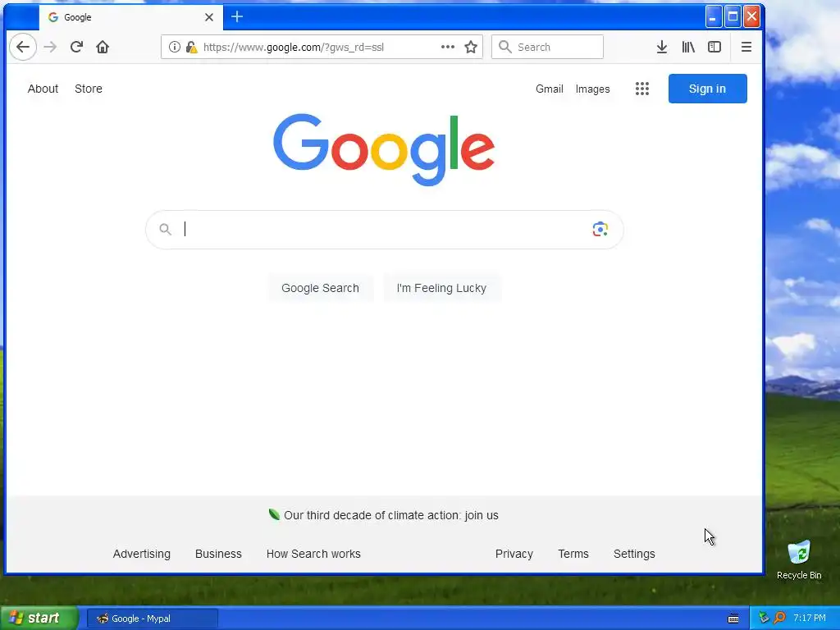Show site information icon in address bar

click(x=174, y=47)
